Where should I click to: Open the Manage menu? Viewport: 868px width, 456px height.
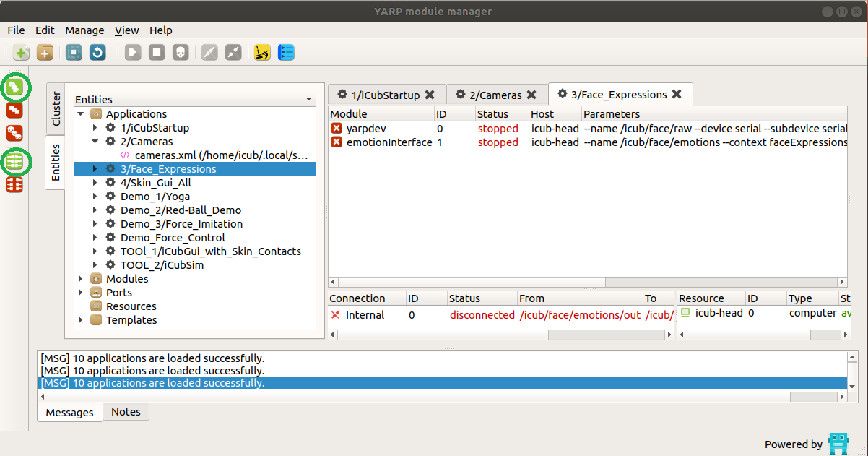pos(84,30)
